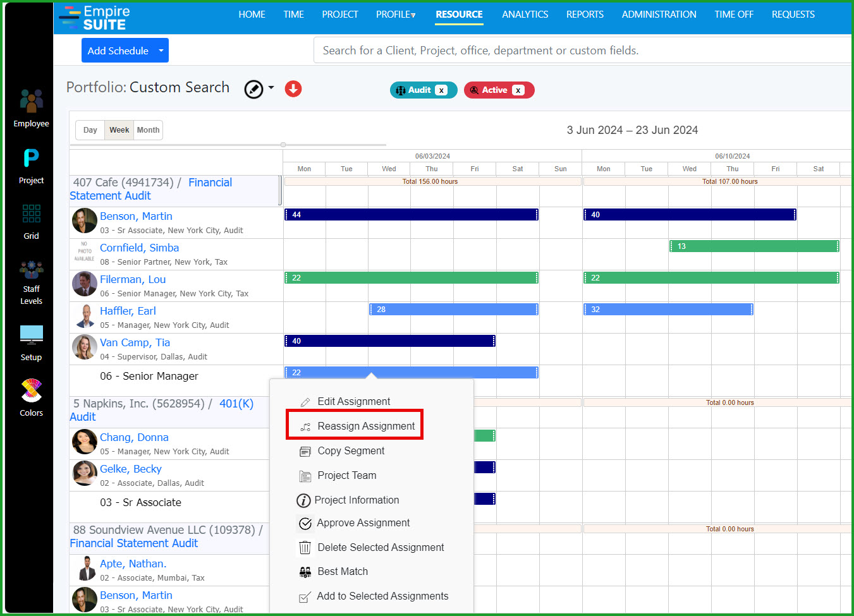The height and width of the screenshot is (616, 854).
Task: Click the Empire Suite logo
Action: click(95, 18)
